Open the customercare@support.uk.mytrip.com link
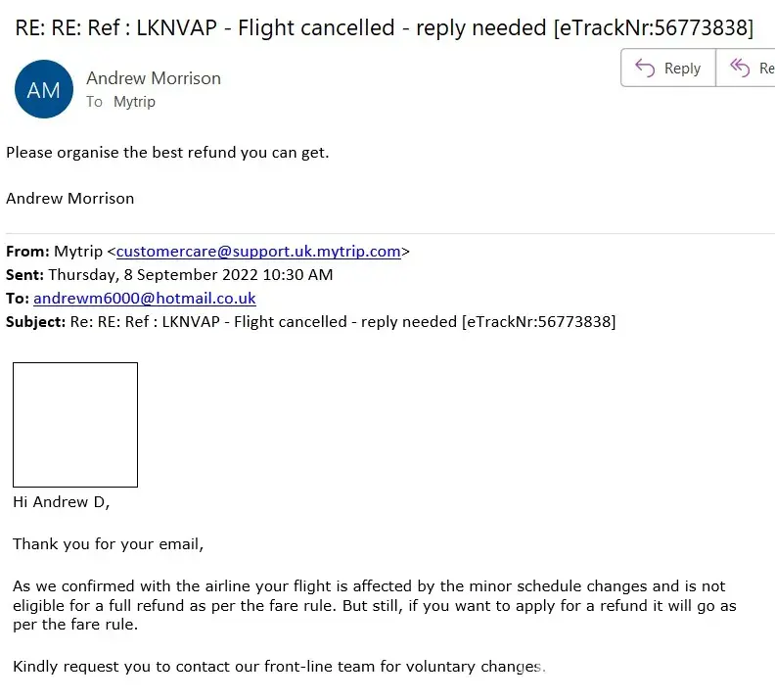This screenshot has height=700, width=775. (x=258, y=252)
